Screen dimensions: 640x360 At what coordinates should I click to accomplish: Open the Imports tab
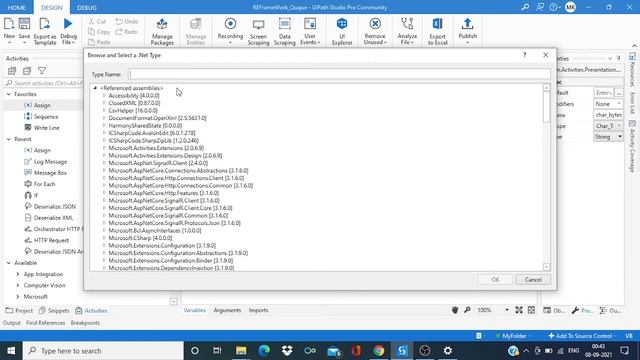(258, 310)
